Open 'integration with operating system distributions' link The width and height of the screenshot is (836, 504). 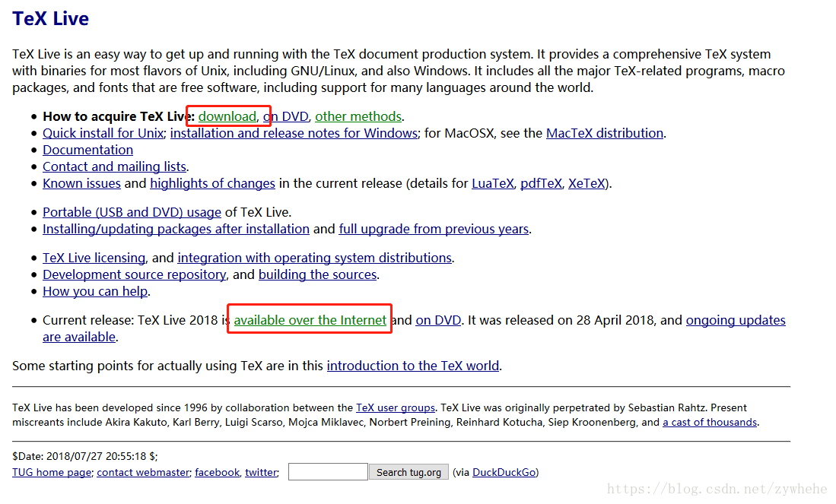(x=315, y=258)
